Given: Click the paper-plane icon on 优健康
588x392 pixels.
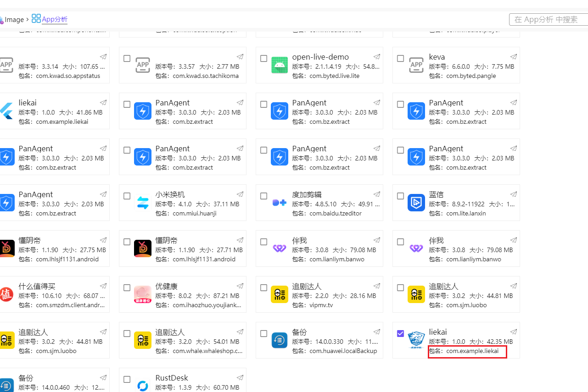Looking at the screenshot, I should [x=240, y=286].
